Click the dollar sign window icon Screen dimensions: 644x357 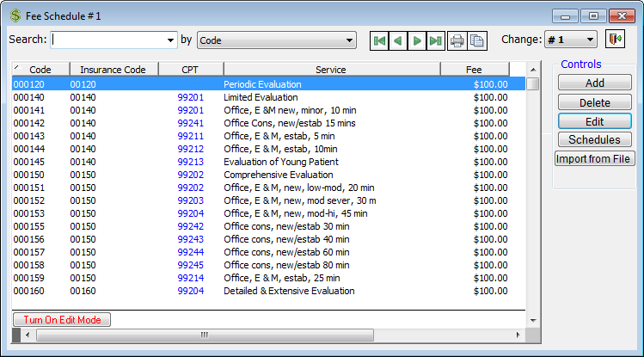pyautogui.click(x=15, y=15)
